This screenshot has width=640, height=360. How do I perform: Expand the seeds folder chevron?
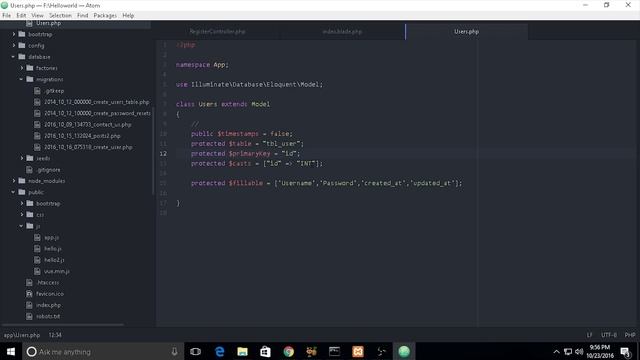(x=22, y=158)
